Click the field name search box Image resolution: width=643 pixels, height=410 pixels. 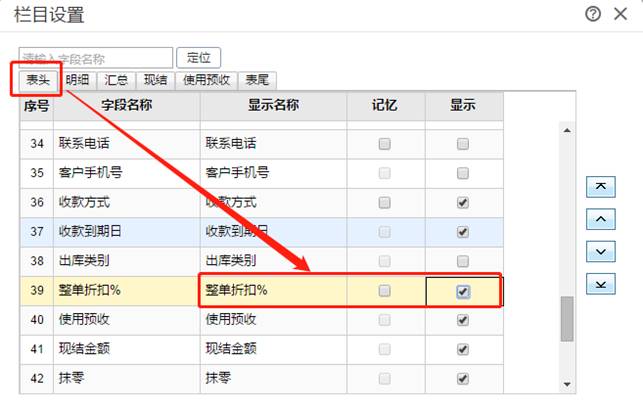tap(95, 58)
